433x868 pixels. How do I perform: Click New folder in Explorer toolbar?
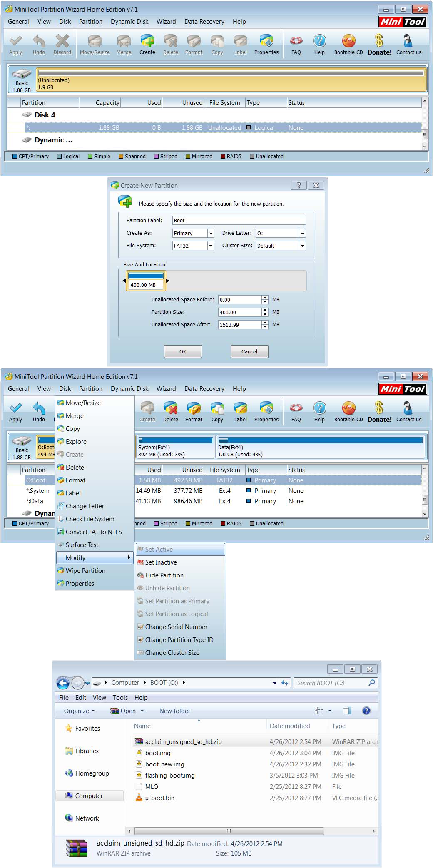tap(174, 711)
